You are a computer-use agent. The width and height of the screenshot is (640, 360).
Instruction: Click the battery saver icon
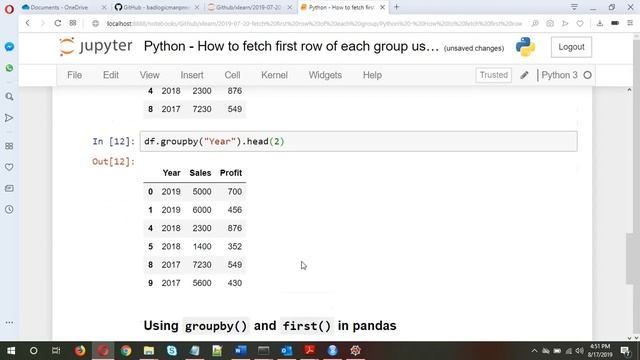click(615, 23)
